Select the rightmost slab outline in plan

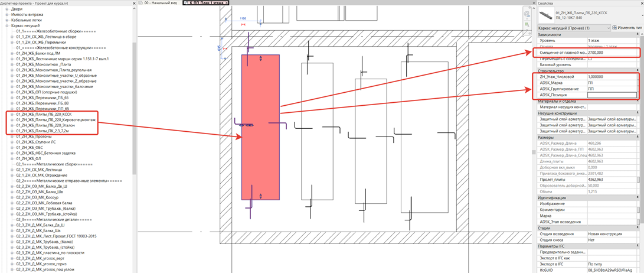(424, 136)
